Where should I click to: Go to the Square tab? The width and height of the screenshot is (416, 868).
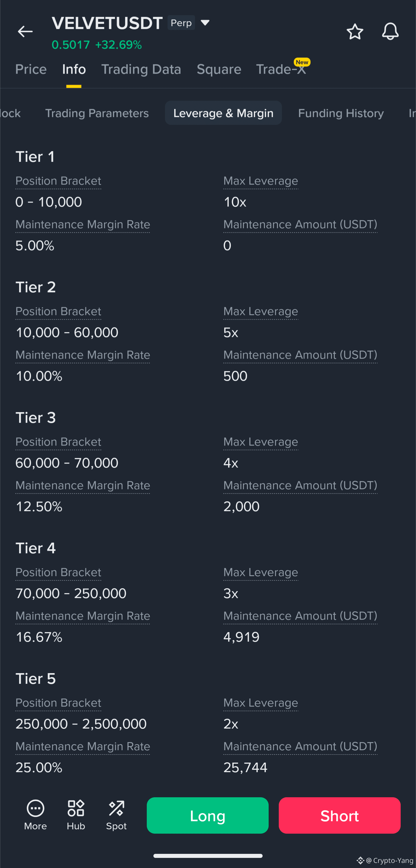coord(219,69)
